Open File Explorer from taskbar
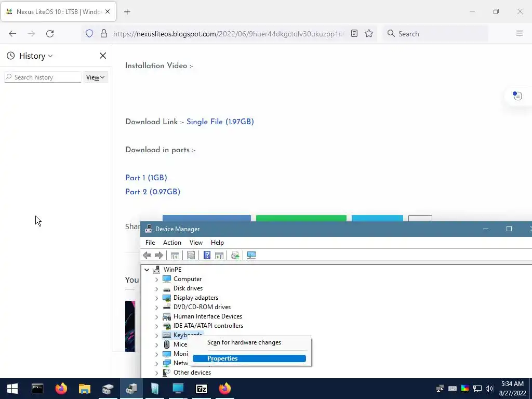 tap(85, 389)
